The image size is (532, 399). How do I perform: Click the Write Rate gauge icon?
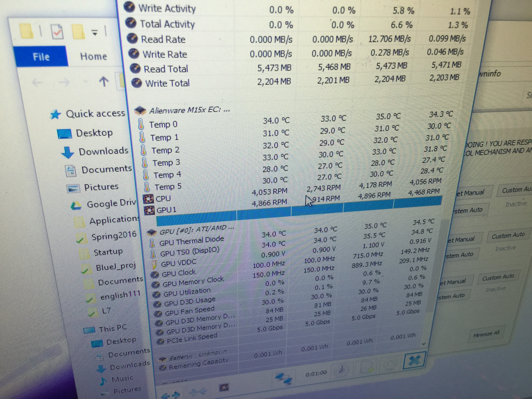(133, 53)
